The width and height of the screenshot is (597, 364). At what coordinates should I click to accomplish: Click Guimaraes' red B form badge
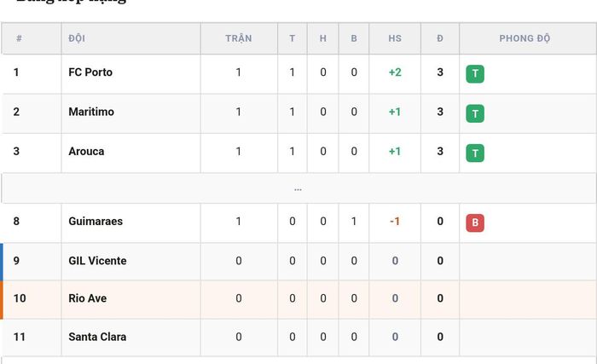tap(475, 222)
